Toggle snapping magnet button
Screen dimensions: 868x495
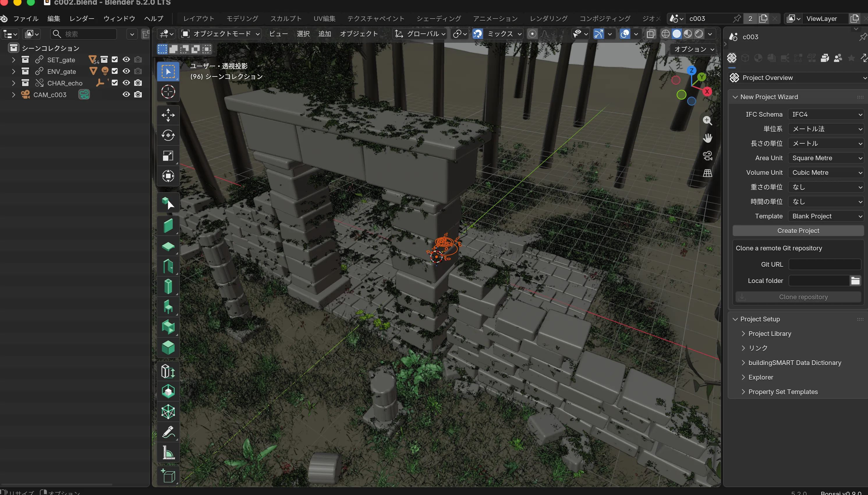(477, 34)
